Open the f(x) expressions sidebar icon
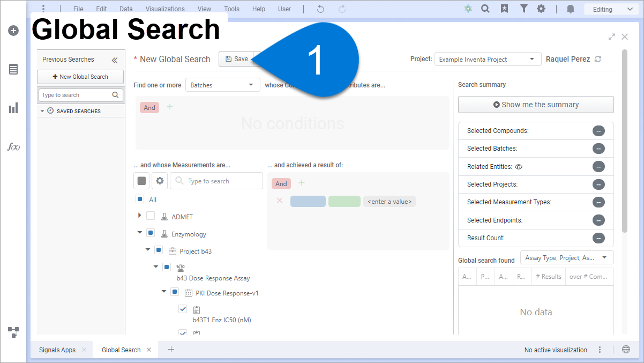This screenshot has width=644, height=363. (x=13, y=146)
